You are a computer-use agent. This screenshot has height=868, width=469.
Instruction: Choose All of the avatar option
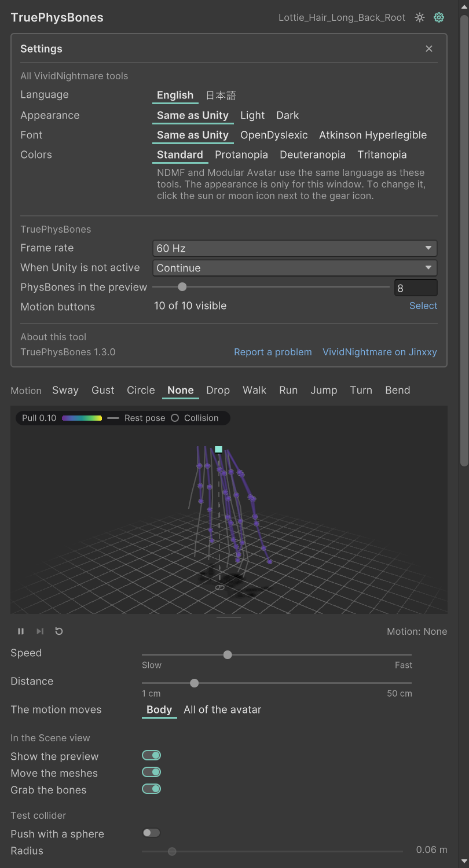pos(222,709)
